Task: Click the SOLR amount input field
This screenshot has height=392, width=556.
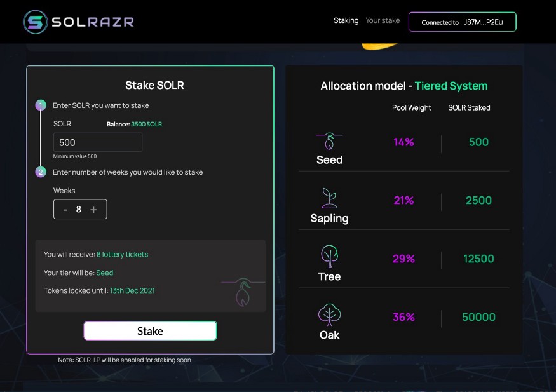Action: 98,142
